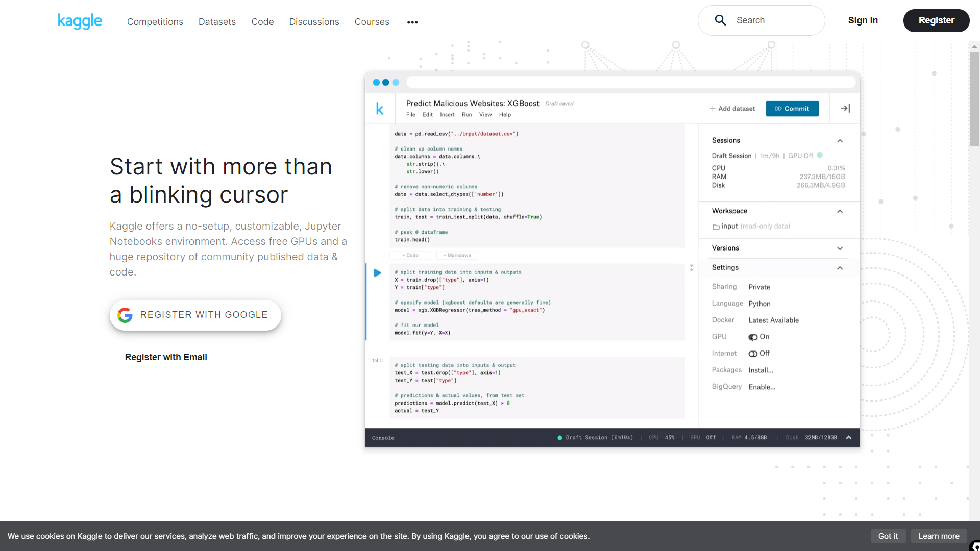Expand the Versions panel
980x551 pixels.
(x=840, y=248)
